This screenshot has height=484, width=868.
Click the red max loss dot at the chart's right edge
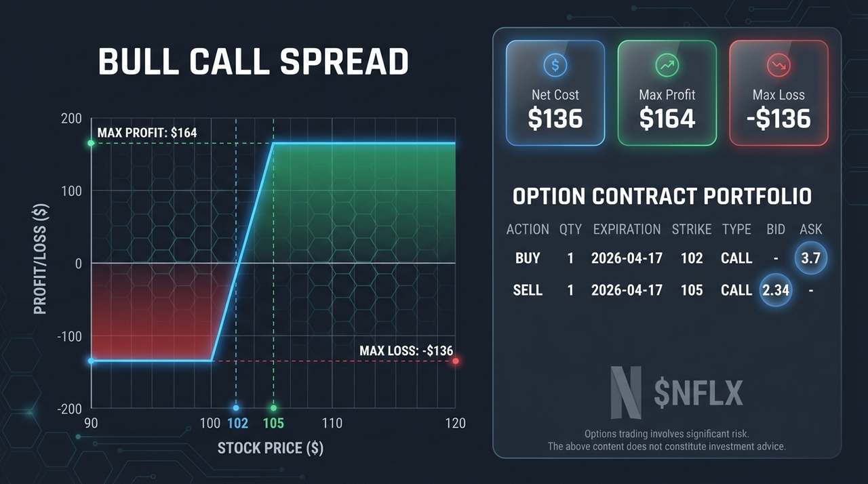(x=456, y=361)
